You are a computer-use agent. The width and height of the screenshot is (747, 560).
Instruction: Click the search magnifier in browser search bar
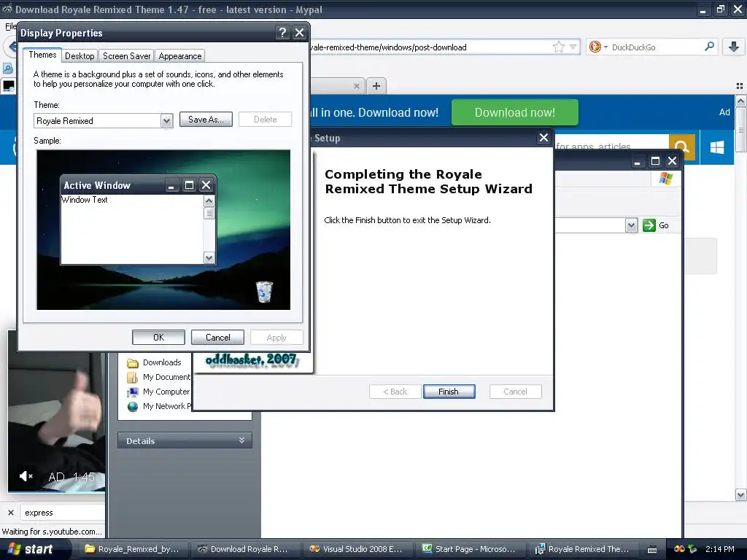[709, 47]
